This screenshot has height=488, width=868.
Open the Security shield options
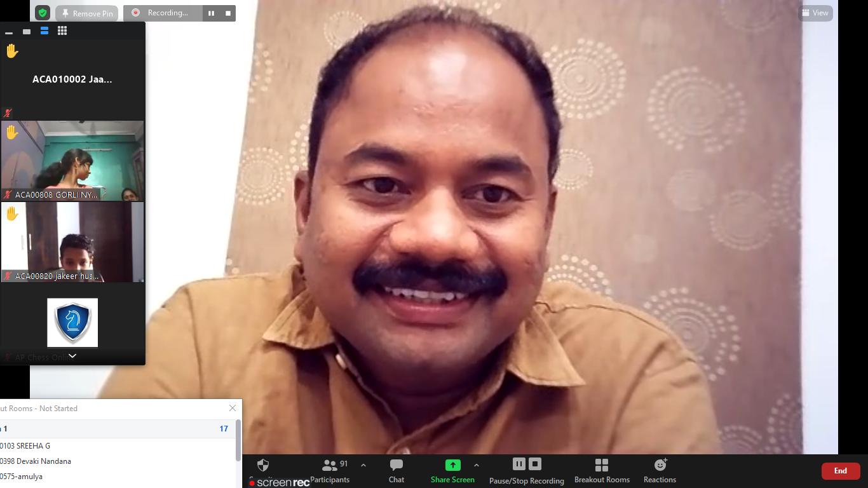(x=263, y=466)
